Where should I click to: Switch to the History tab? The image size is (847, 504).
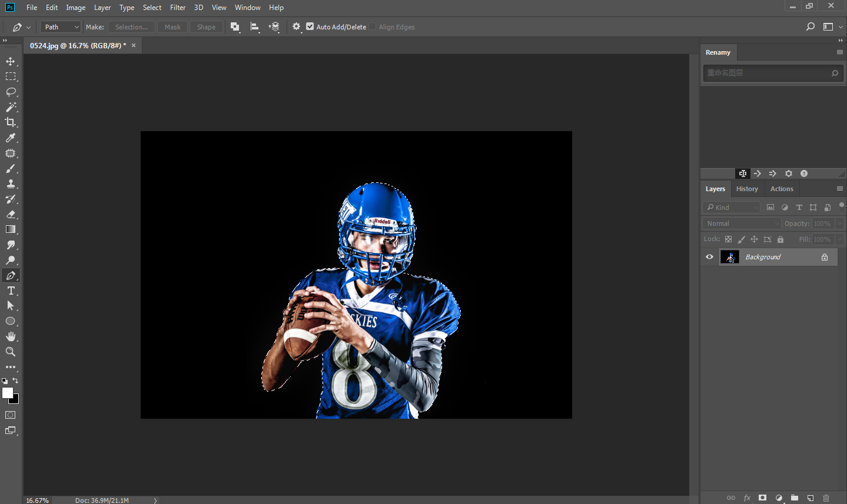(747, 189)
